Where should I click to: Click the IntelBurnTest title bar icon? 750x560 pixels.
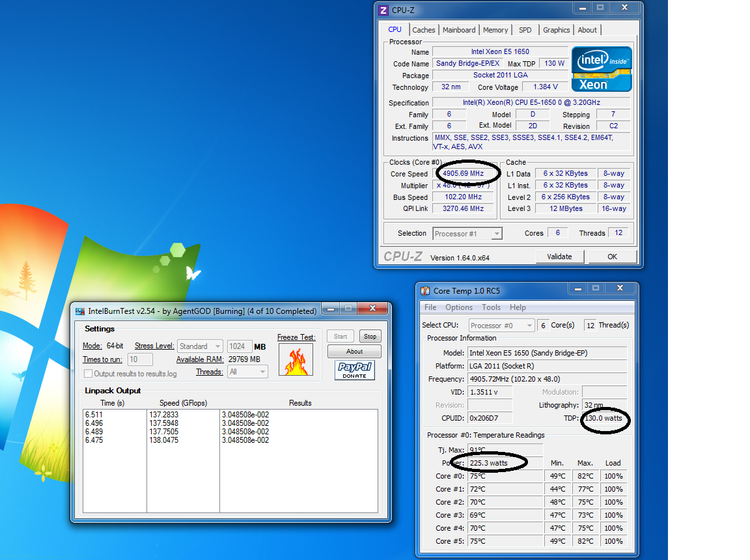tap(80, 311)
